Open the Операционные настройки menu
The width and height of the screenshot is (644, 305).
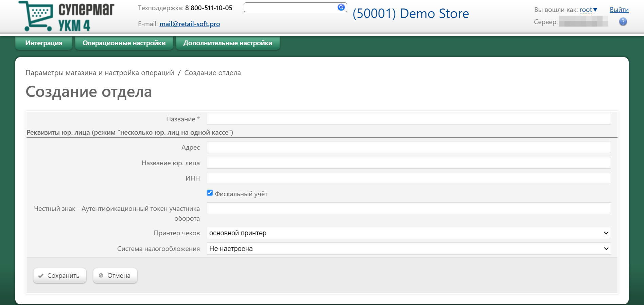pyautogui.click(x=124, y=43)
